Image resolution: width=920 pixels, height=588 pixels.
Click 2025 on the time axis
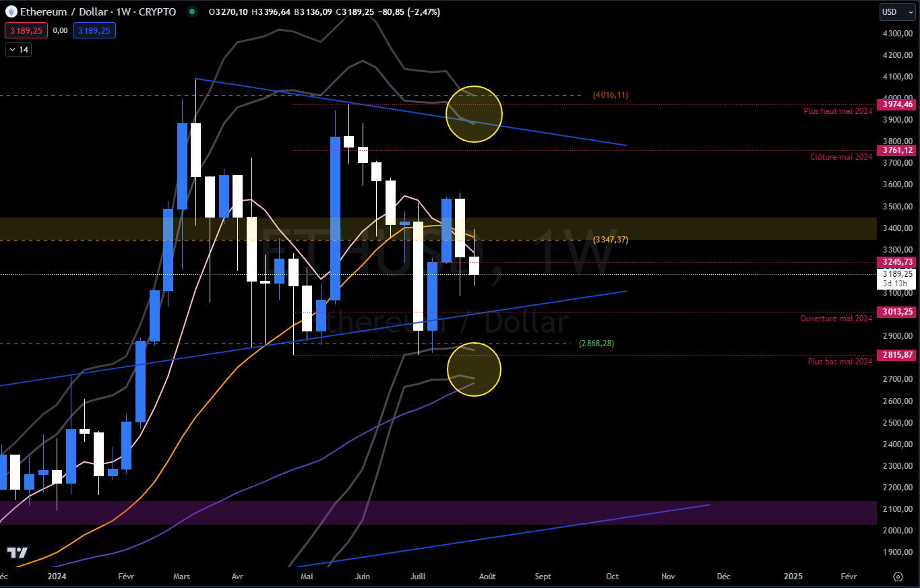[793, 577]
